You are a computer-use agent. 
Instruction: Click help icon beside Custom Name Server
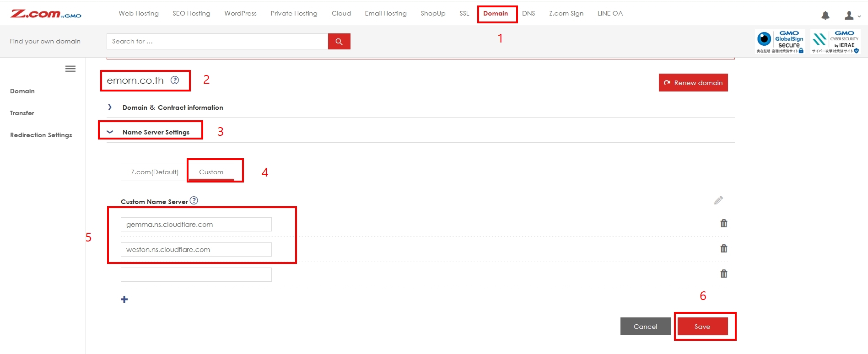coord(194,200)
